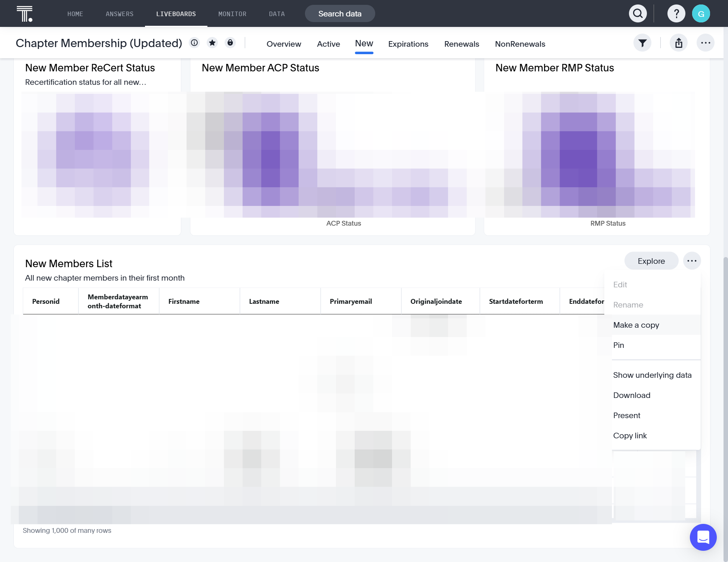Choose Pin from the context menu
728x562 pixels.
click(x=653, y=345)
